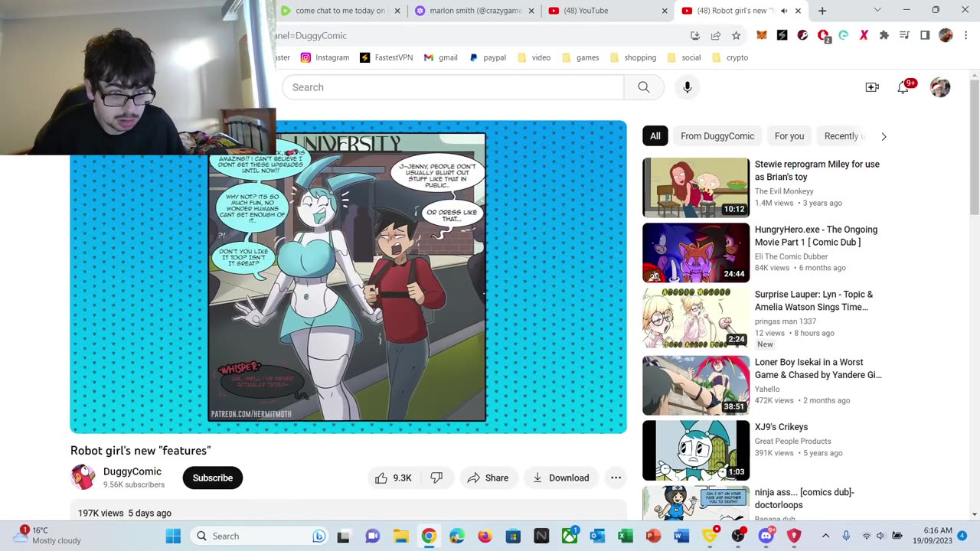Open Firefox from the taskbar

pos(485,536)
